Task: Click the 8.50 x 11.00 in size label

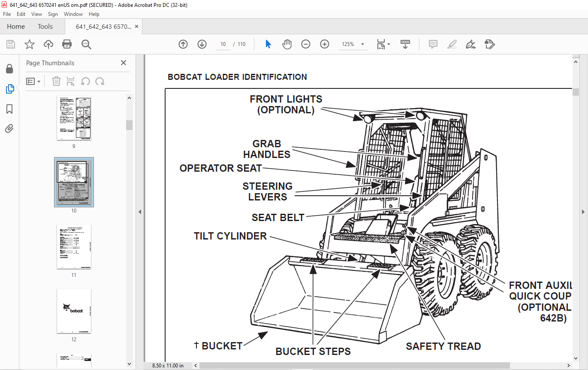Action: click(168, 366)
